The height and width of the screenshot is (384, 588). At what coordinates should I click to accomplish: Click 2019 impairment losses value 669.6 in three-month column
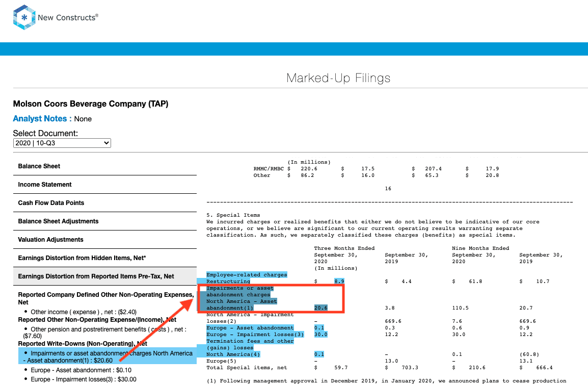coord(393,321)
